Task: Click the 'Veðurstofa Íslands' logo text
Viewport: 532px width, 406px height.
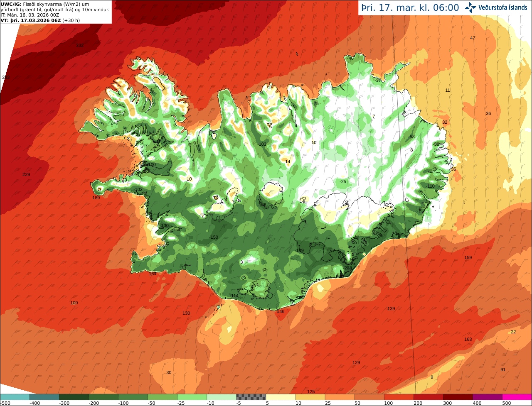Action: (x=503, y=7)
